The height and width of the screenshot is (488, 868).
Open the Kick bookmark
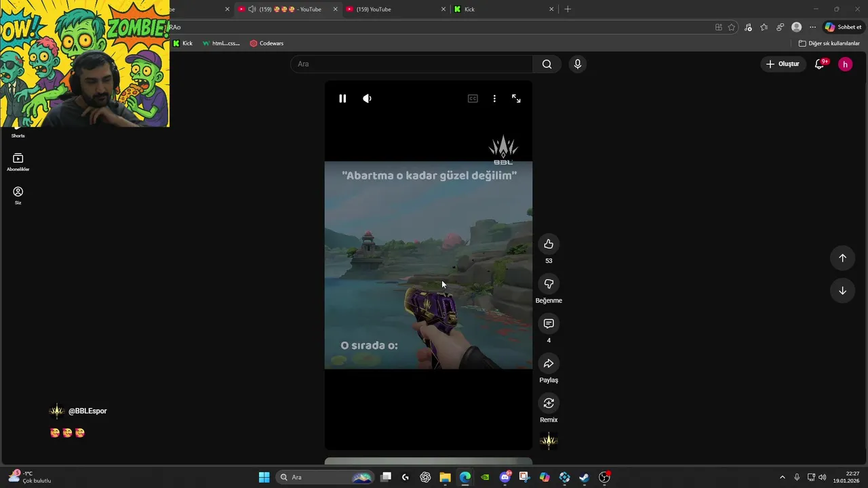[182, 43]
